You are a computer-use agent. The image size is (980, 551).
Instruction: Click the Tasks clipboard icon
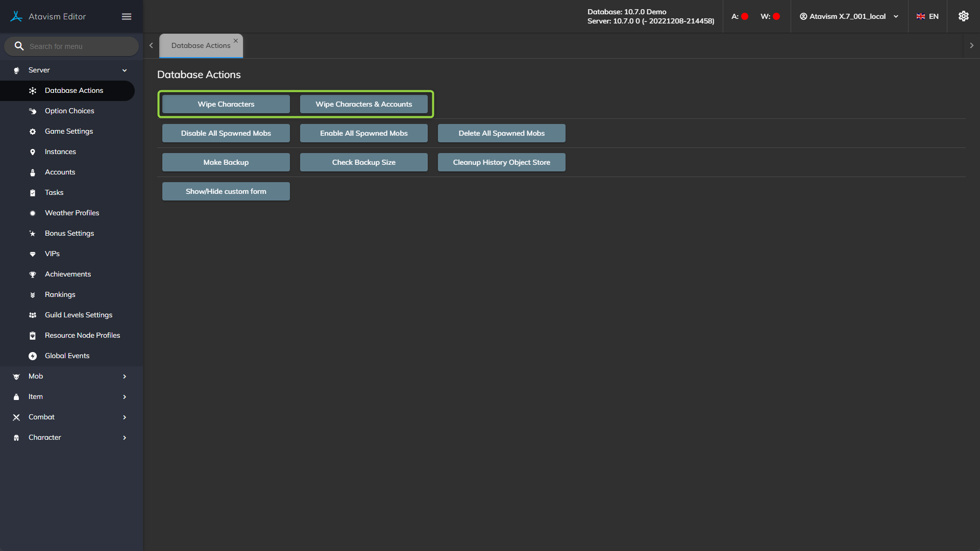[33, 193]
